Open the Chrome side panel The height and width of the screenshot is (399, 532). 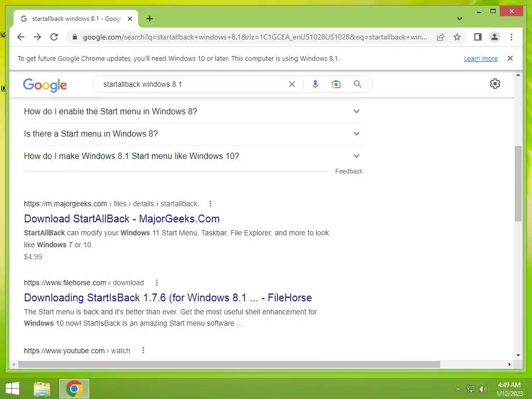point(478,37)
